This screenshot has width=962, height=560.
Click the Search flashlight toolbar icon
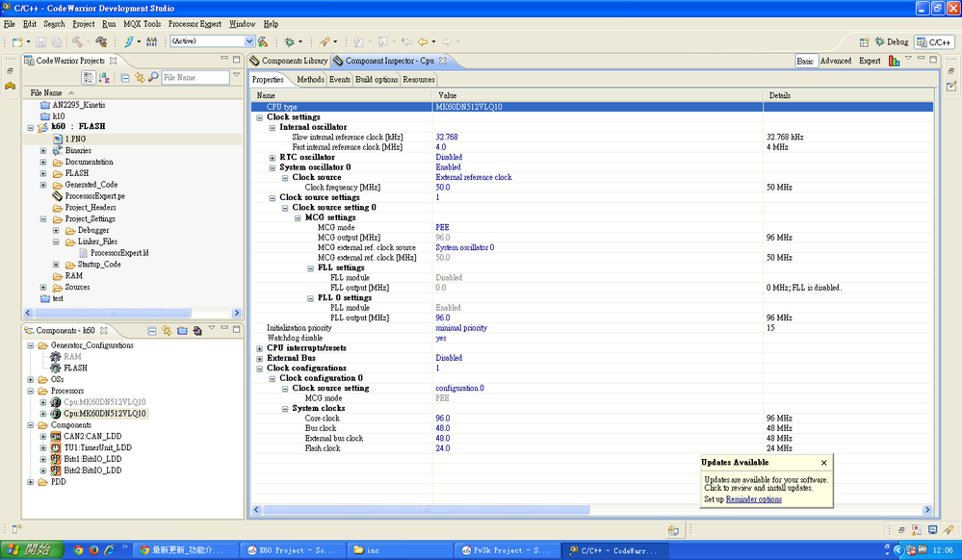[x=324, y=41]
